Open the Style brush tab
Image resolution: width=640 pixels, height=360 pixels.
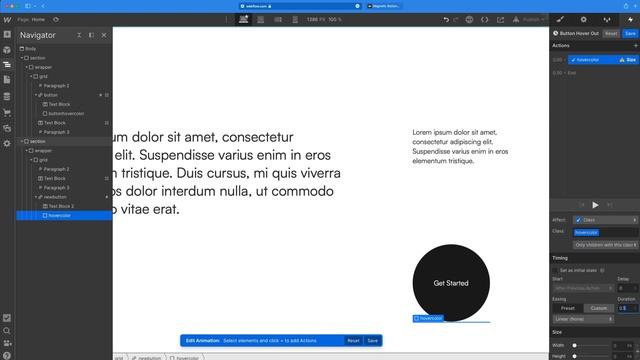[x=560, y=19]
